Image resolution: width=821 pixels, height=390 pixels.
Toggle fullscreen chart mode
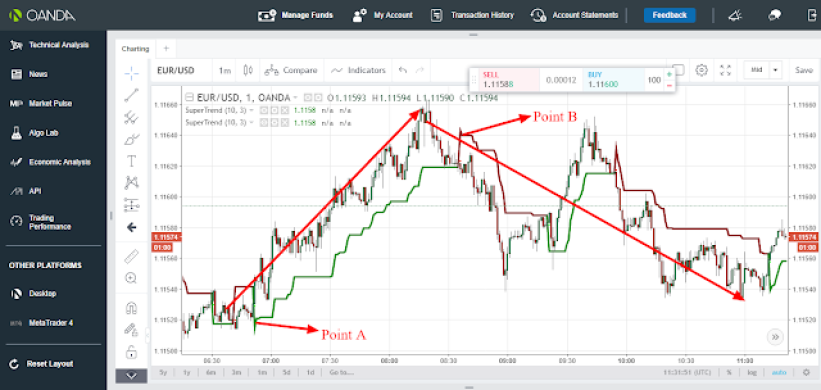point(725,70)
